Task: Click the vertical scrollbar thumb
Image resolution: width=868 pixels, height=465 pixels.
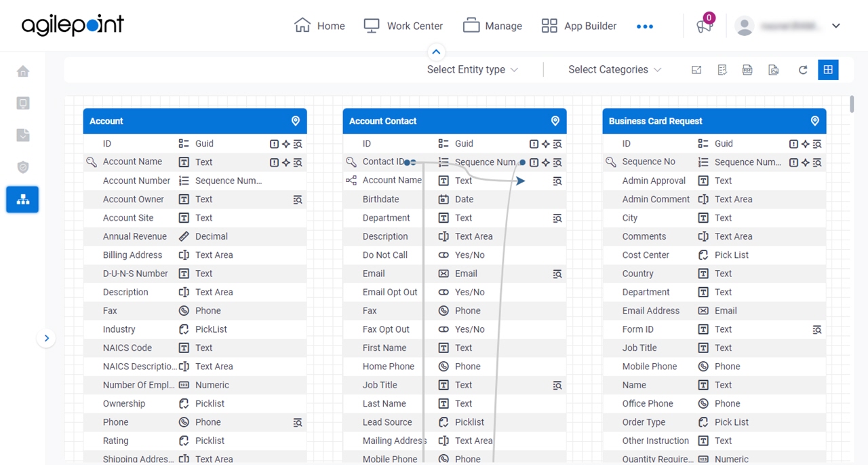Action: (852, 105)
